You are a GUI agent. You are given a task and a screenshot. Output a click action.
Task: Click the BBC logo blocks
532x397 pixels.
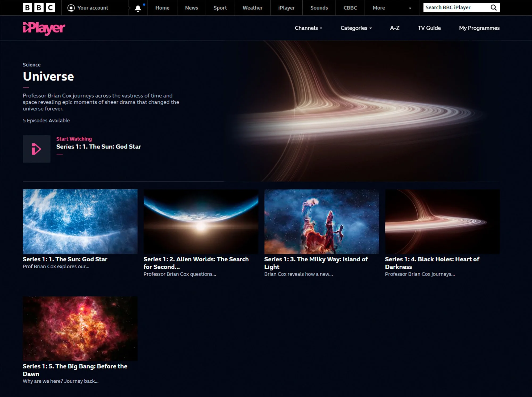[39, 8]
